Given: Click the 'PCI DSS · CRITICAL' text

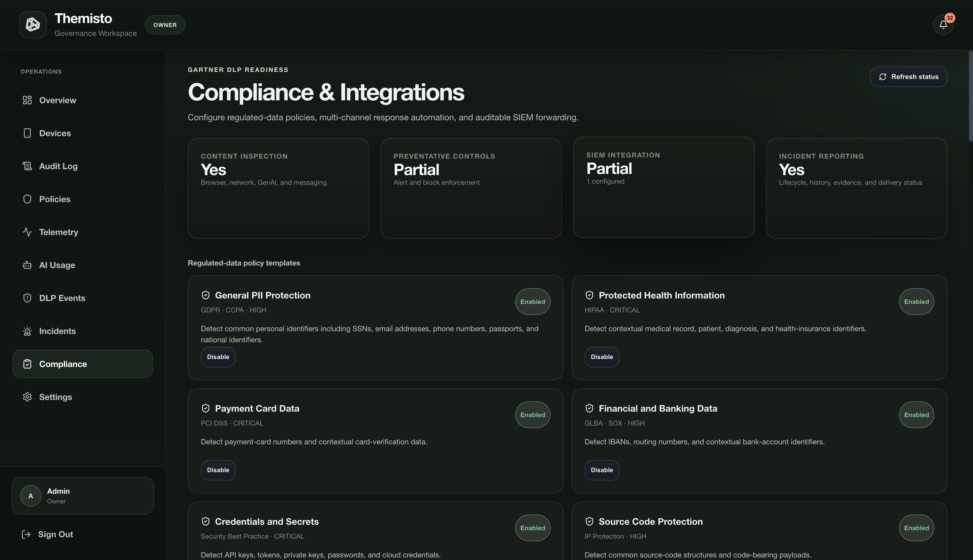Looking at the screenshot, I should coord(232,423).
